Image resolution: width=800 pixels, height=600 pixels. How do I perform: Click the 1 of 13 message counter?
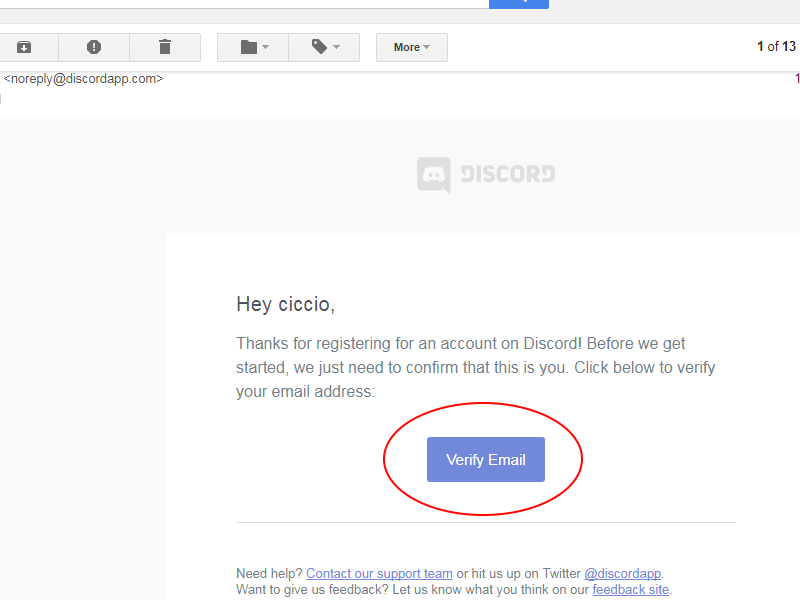(776, 46)
